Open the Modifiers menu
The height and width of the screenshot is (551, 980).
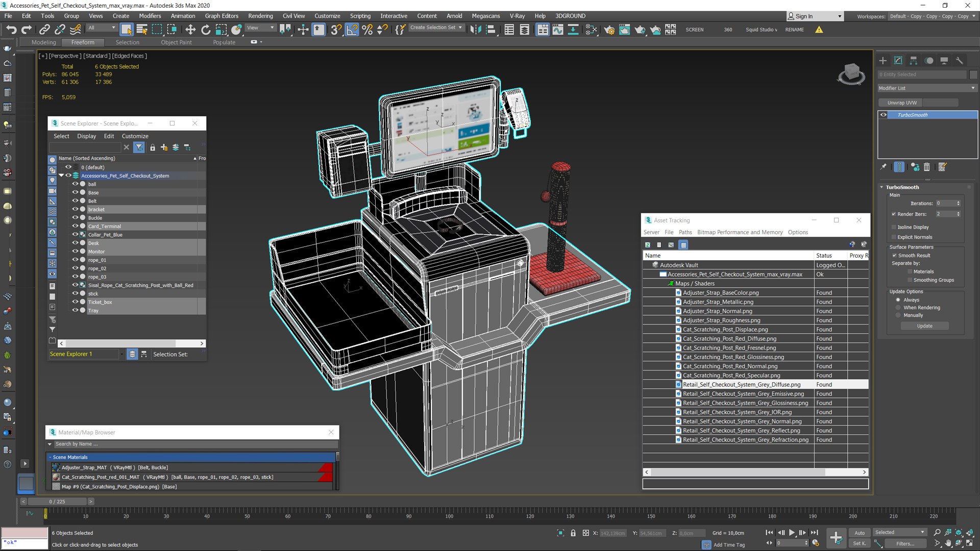pyautogui.click(x=150, y=16)
